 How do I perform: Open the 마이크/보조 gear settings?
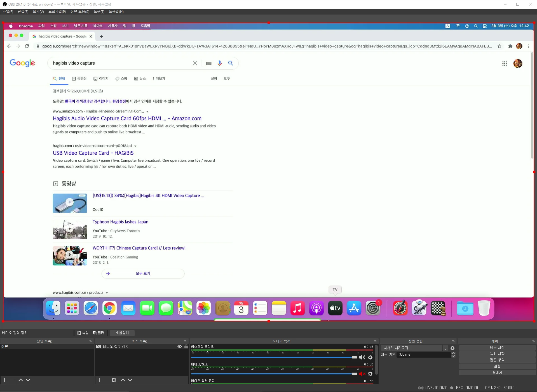[x=370, y=374]
